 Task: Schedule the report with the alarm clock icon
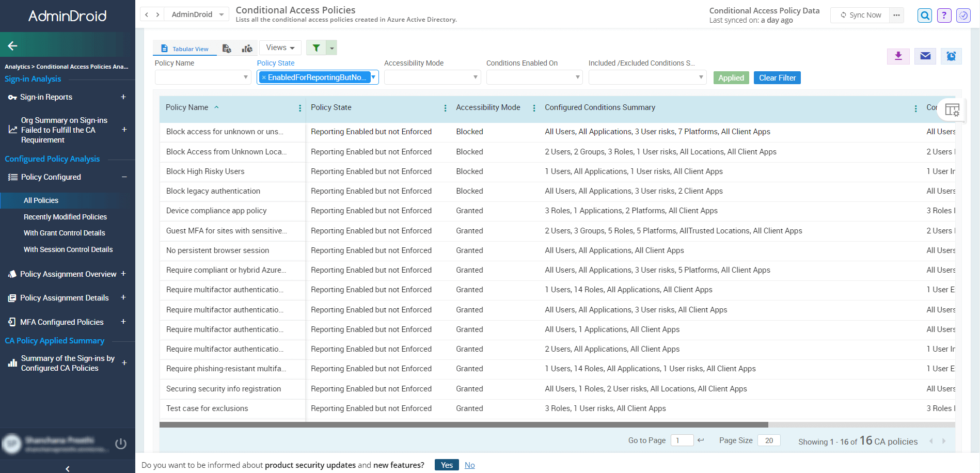(951, 56)
